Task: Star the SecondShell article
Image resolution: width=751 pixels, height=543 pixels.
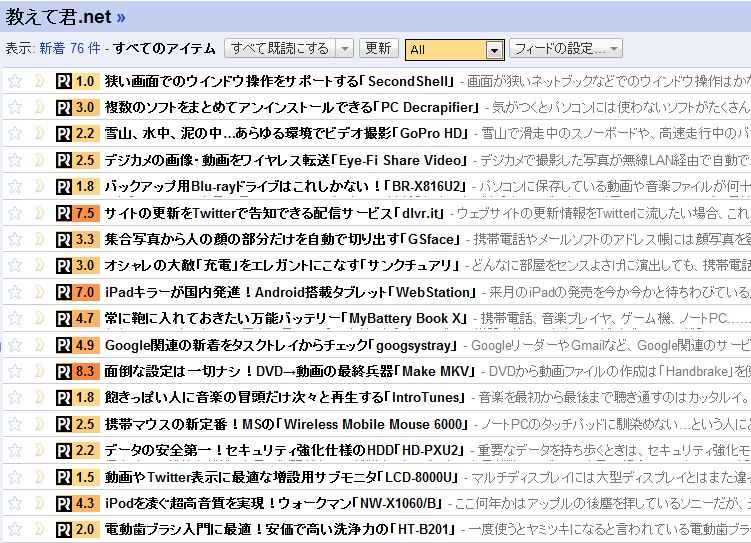Action: tap(15, 81)
